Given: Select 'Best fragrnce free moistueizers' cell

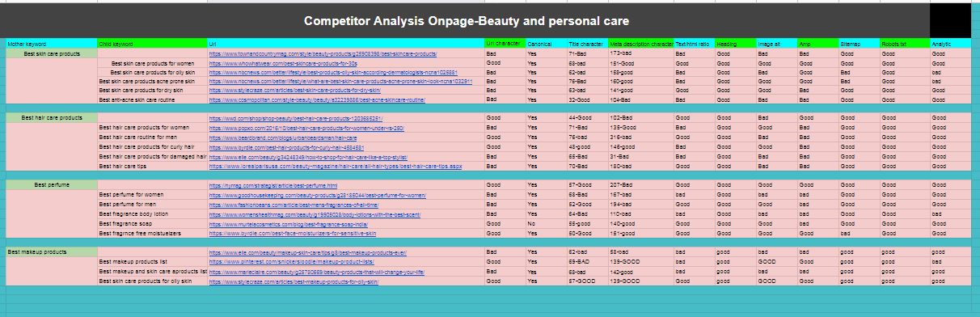Looking at the screenshot, I should click(152, 233).
